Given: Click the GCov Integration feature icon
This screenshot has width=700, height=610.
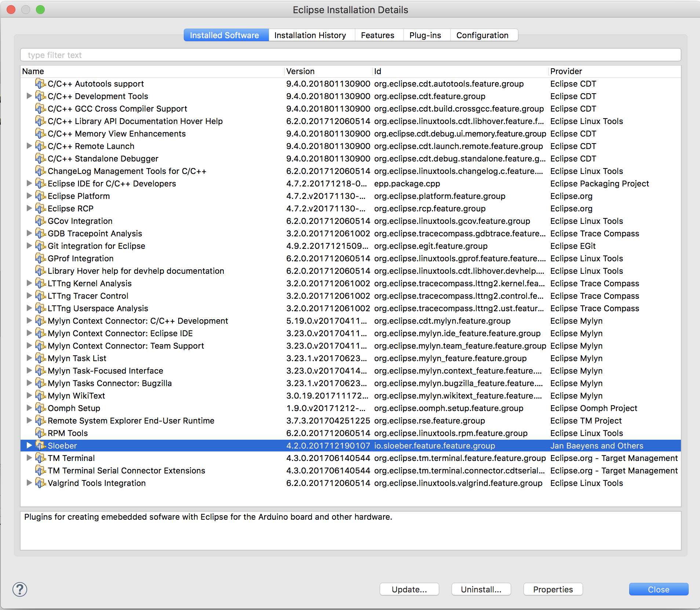Looking at the screenshot, I should pos(40,221).
